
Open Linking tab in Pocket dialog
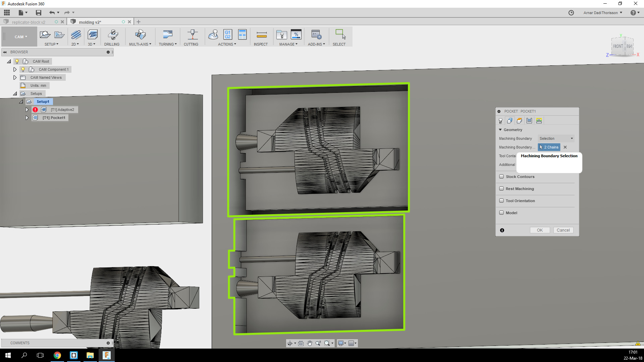click(539, 121)
